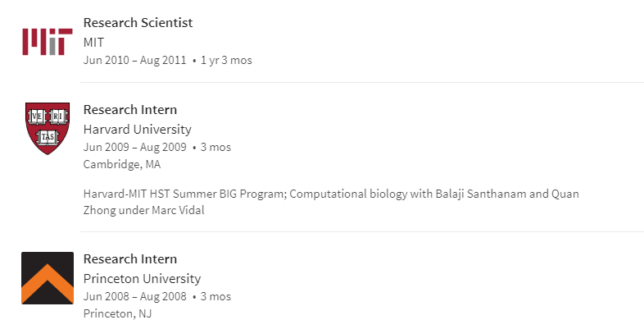Click Research Intern title at Princeton
Screen dimensions: 644x329
(x=130, y=259)
